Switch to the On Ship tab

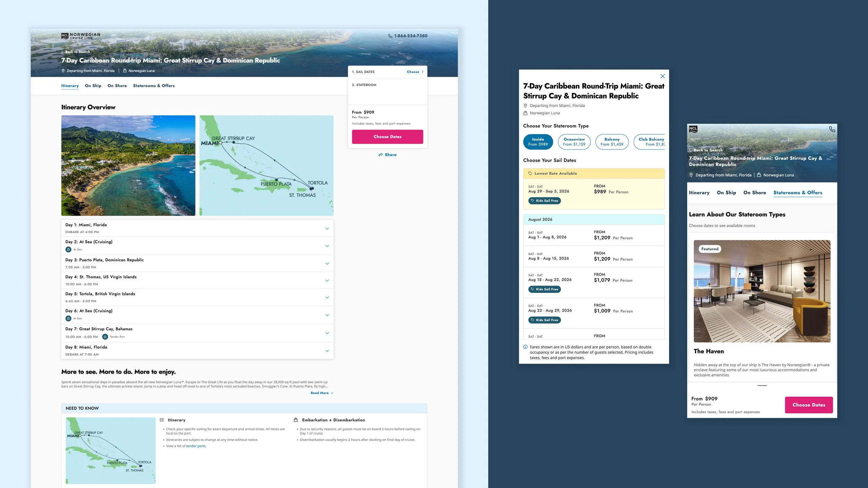point(93,86)
